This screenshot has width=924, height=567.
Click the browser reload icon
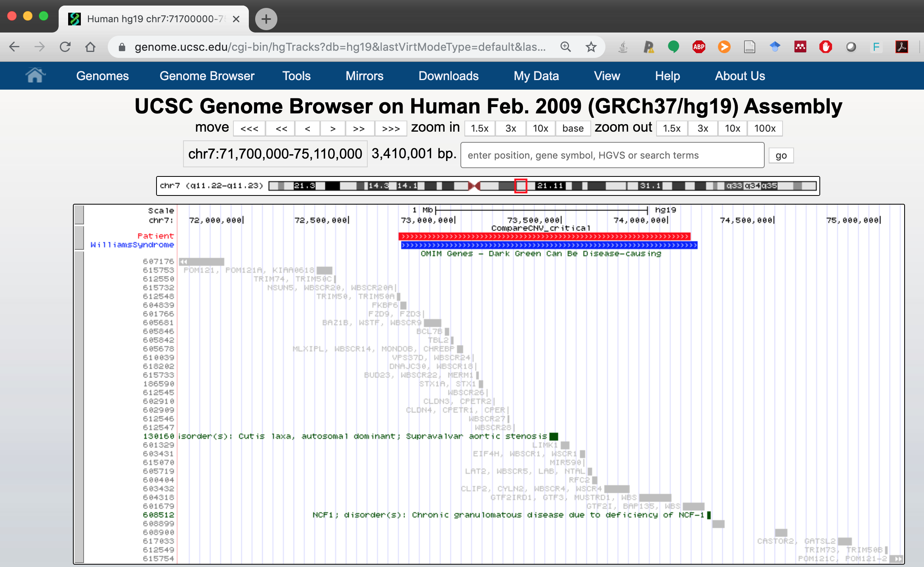[65, 47]
